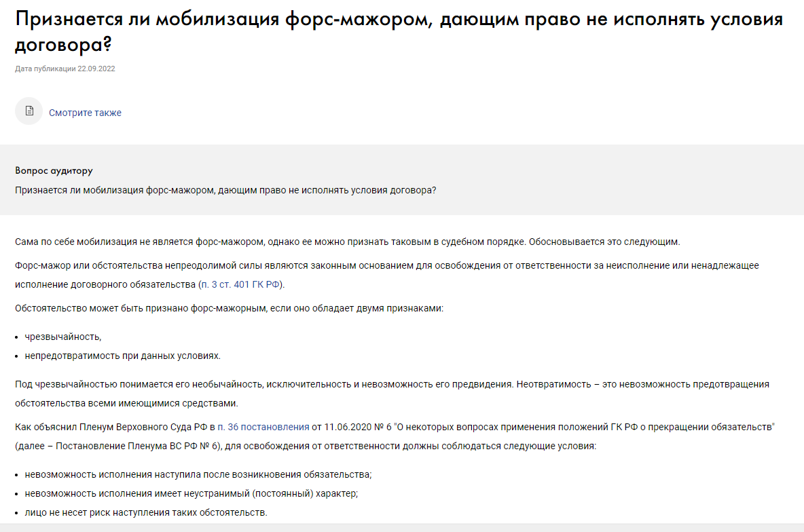The width and height of the screenshot is (804, 532).
Task: Open the п. 3 ст. 401 ГК РФ link
Action: point(240,284)
